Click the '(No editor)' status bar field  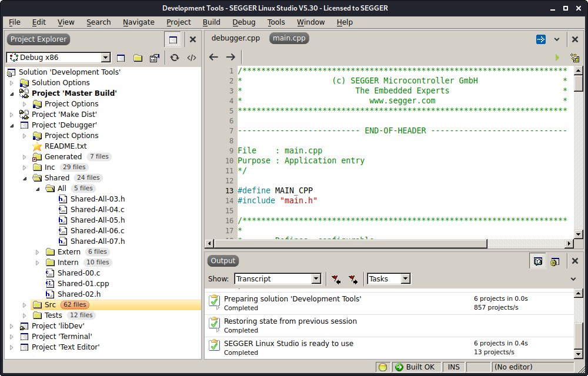[533, 367]
